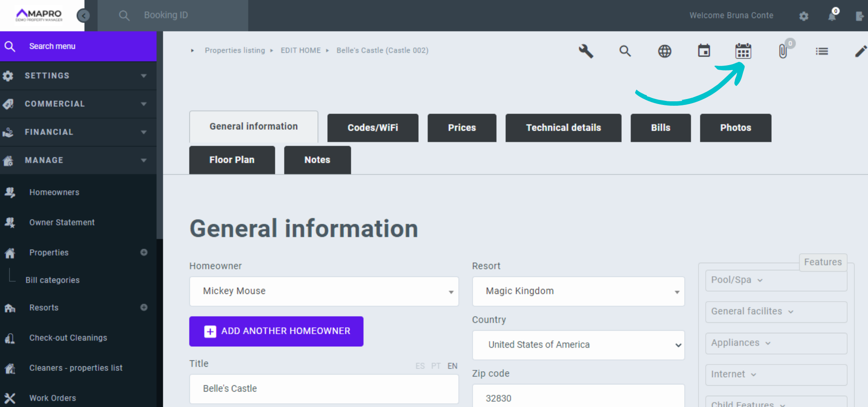The image size is (868, 407).
Task: Open the calendar grid icon in toolbar
Action: point(743,51)
